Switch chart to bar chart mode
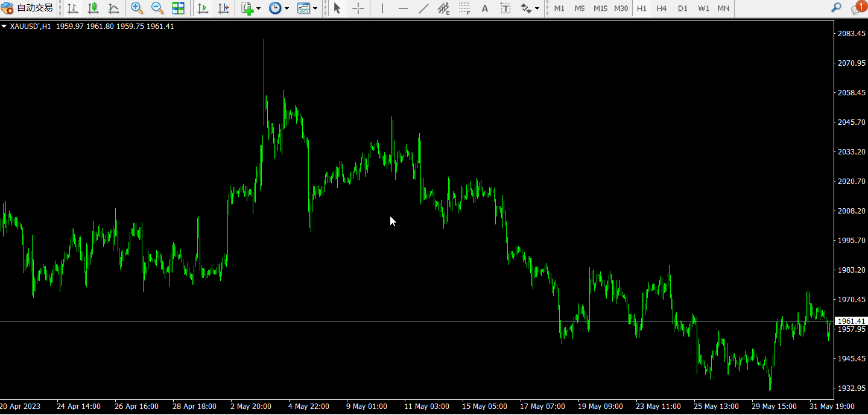This screenshot has width=868, height=415. pyautogui.click(x=72, y=8)
